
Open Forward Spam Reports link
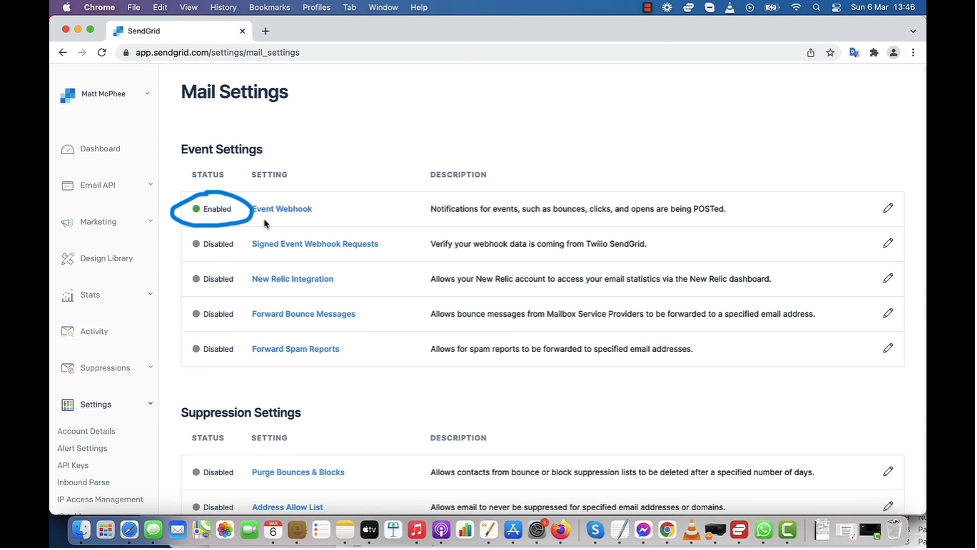click(295, 349)
